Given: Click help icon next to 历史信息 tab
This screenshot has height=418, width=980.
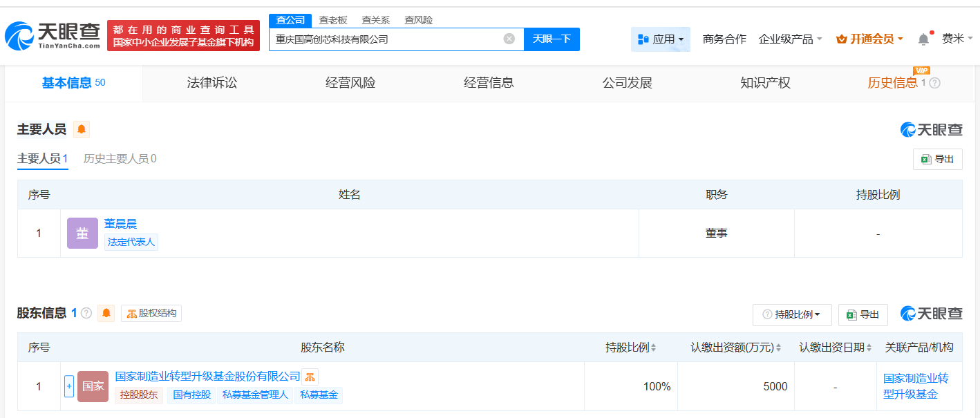Looking at the screenshot, I should (x=934, y=84).
